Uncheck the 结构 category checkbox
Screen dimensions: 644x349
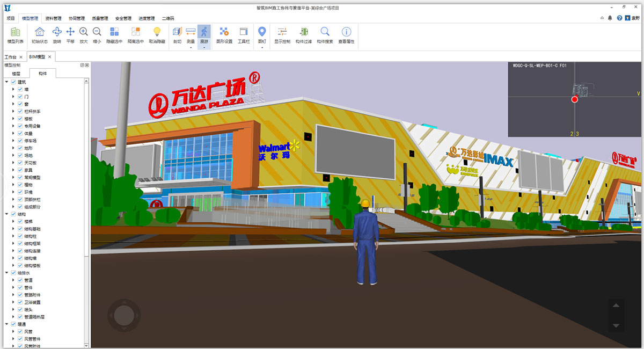(13, 214)
